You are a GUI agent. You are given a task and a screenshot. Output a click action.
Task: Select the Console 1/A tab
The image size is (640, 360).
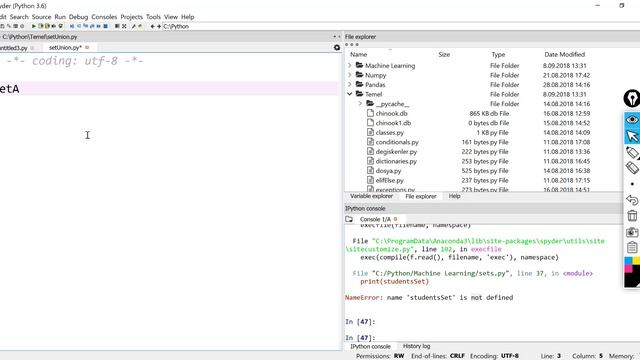(x=375, y=219)
